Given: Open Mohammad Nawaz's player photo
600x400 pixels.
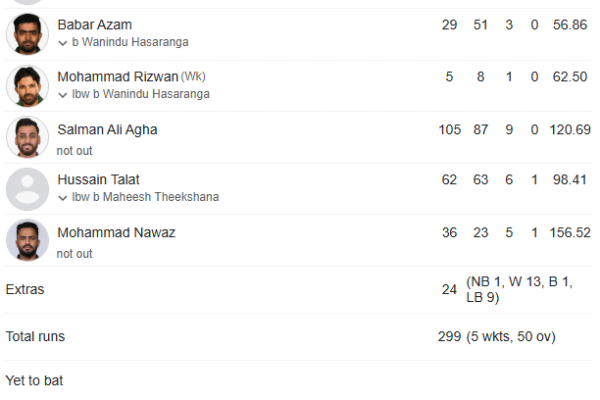Looking at the screenshot, I should coord(27,240).
